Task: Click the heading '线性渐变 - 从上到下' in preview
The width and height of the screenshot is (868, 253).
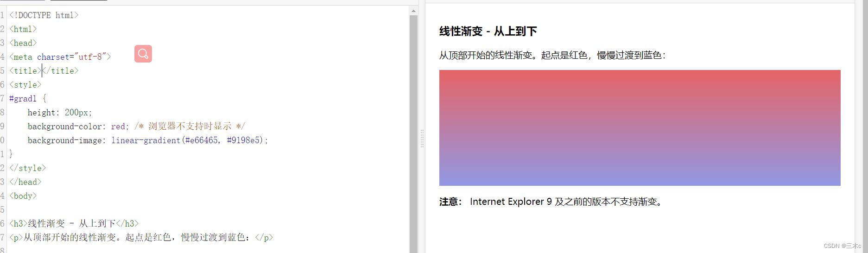Action: [x=488, y=32]
